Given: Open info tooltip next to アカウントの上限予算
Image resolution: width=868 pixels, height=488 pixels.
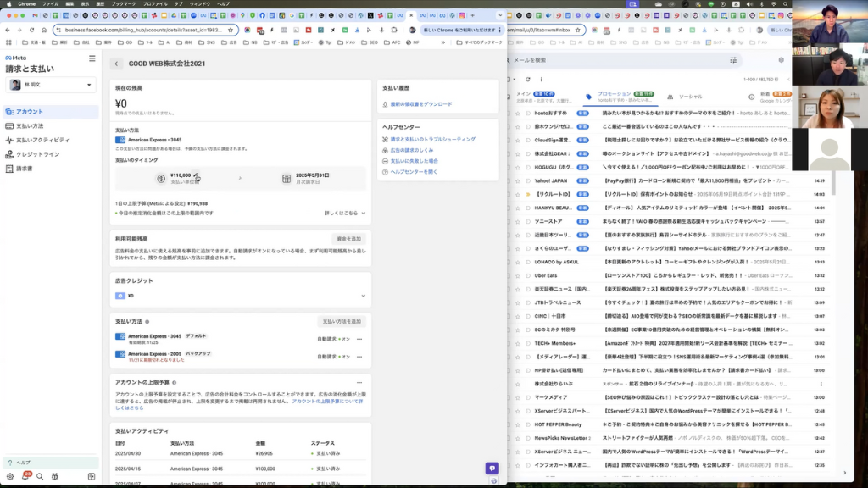Looking at the screenshot, I should [x=175, y=382].
